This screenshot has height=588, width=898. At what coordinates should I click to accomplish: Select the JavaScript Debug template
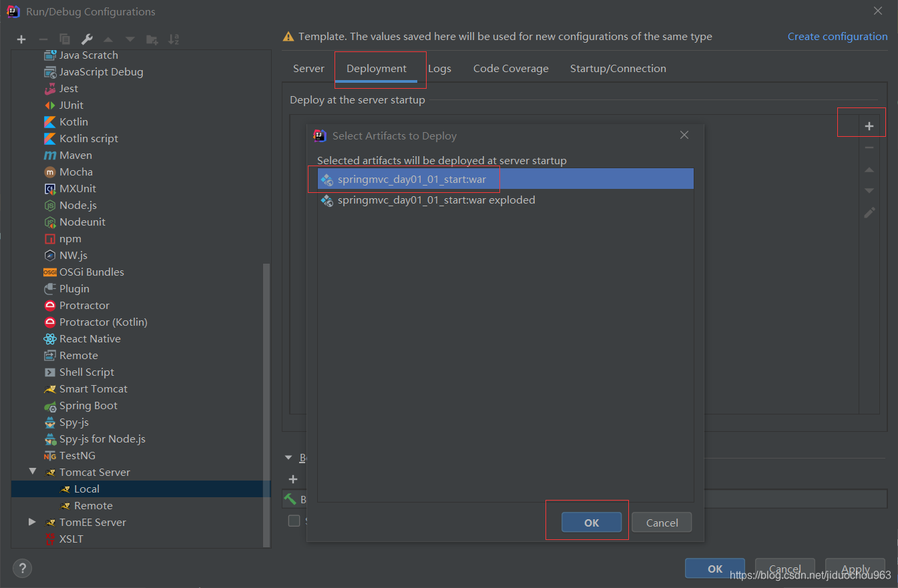coord(93,72)
